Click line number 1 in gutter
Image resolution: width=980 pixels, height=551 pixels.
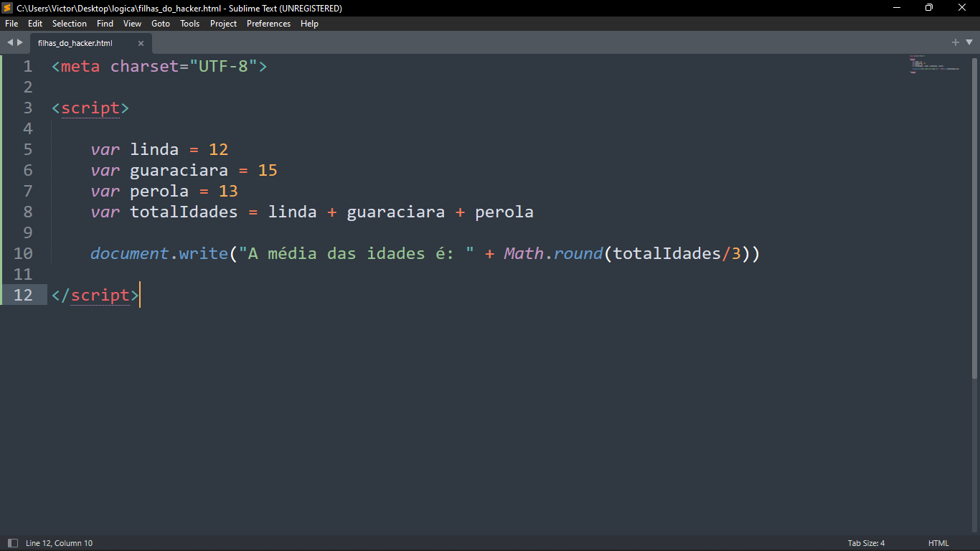pyautogui.click(x=27, y=66)
